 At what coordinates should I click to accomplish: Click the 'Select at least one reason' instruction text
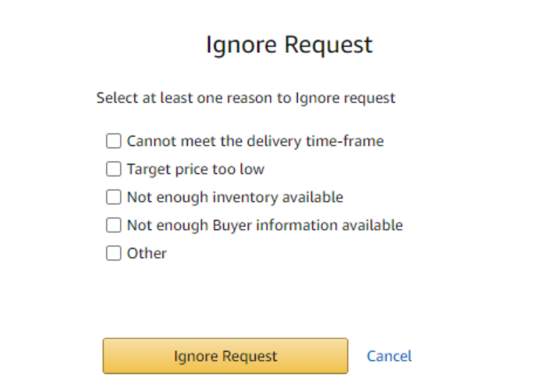[x=246, y=98]
